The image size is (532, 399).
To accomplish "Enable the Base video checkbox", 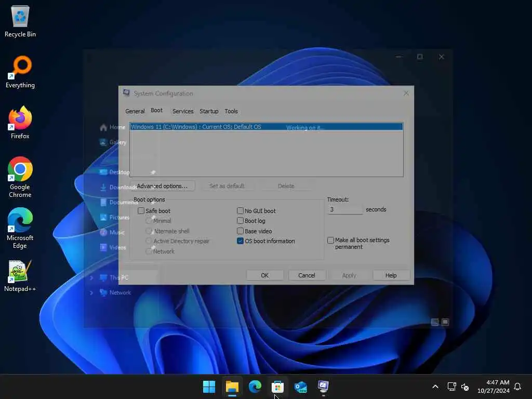I will (x=240, y=231).
